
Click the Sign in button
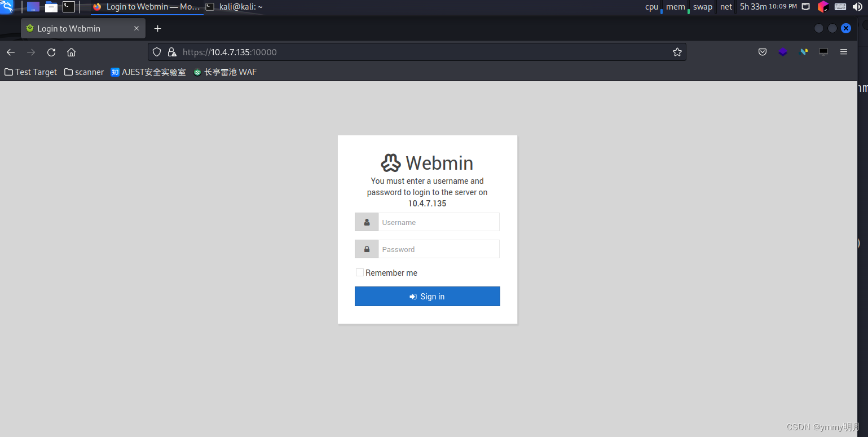pos(428,297)
